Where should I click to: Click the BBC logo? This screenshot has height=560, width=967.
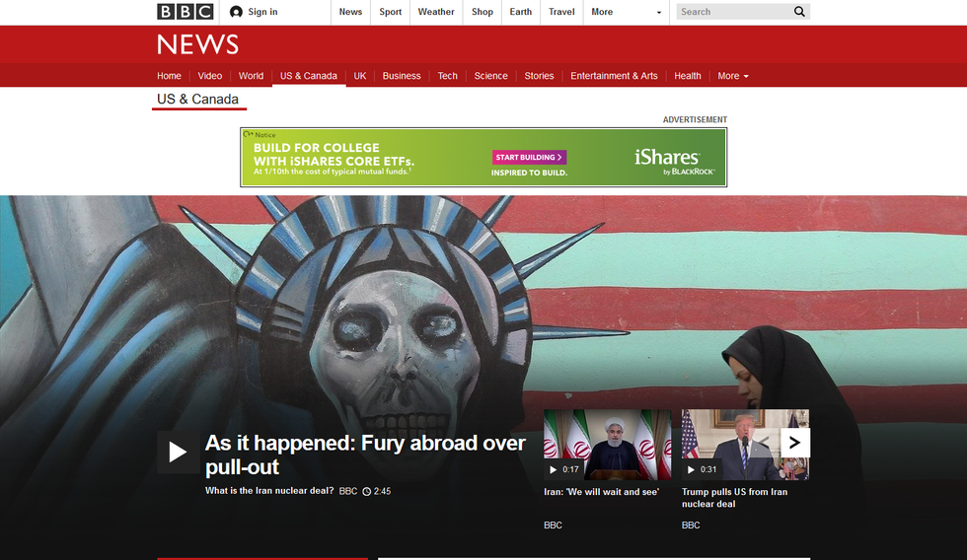click(x=186, y=12)
